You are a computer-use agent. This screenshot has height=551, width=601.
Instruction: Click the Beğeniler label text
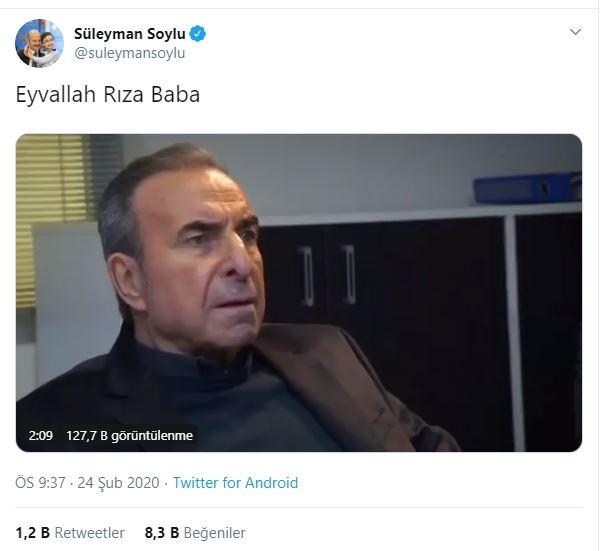[215, 533]
